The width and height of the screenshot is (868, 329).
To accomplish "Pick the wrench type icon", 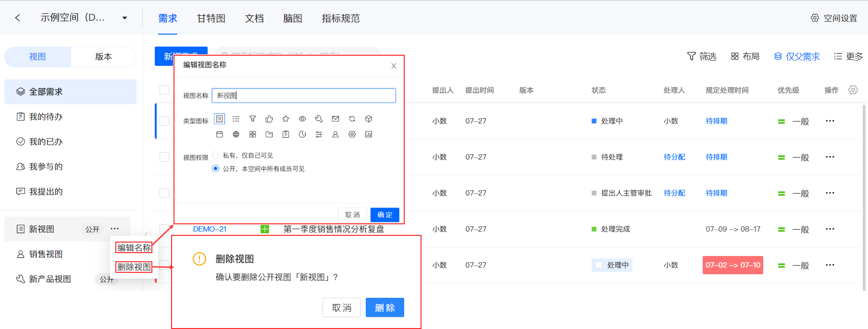I will 319,119.
